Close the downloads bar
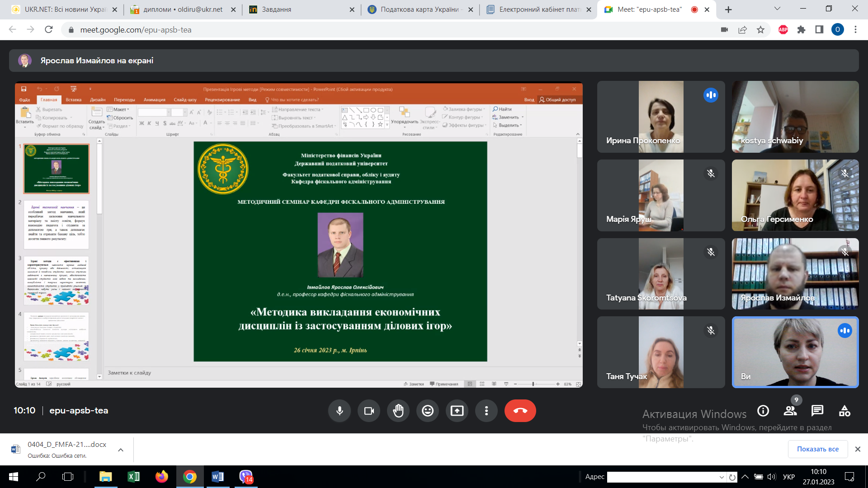 point(858,449)
